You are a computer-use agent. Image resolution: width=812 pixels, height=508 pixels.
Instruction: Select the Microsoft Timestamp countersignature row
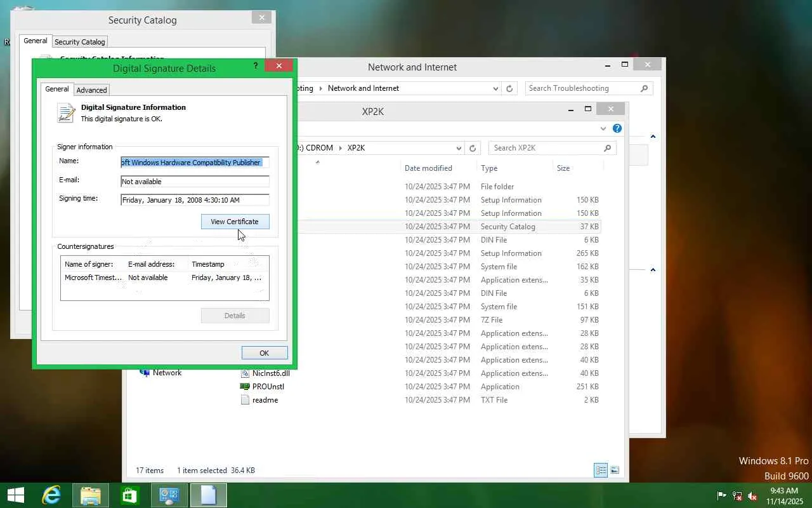click(164, 277)
